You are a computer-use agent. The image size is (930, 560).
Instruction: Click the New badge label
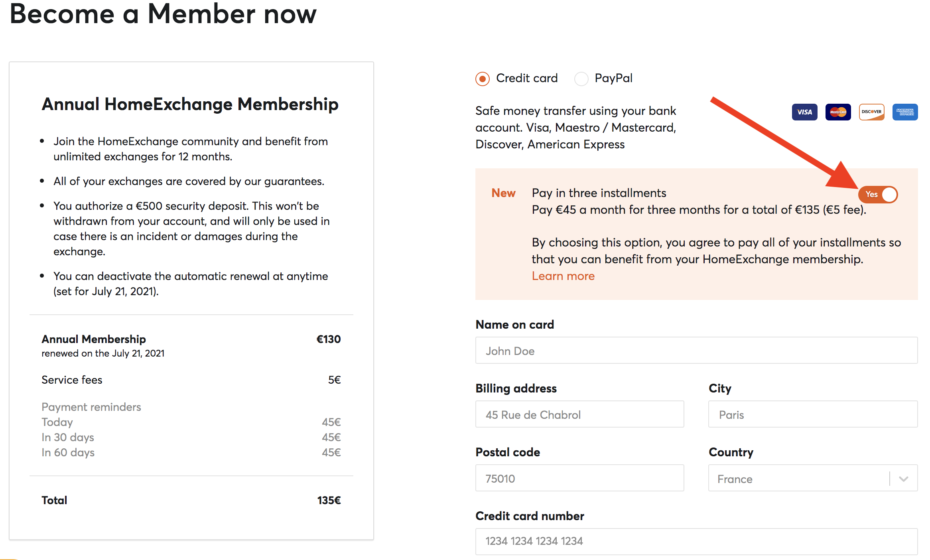pos(503,193)
